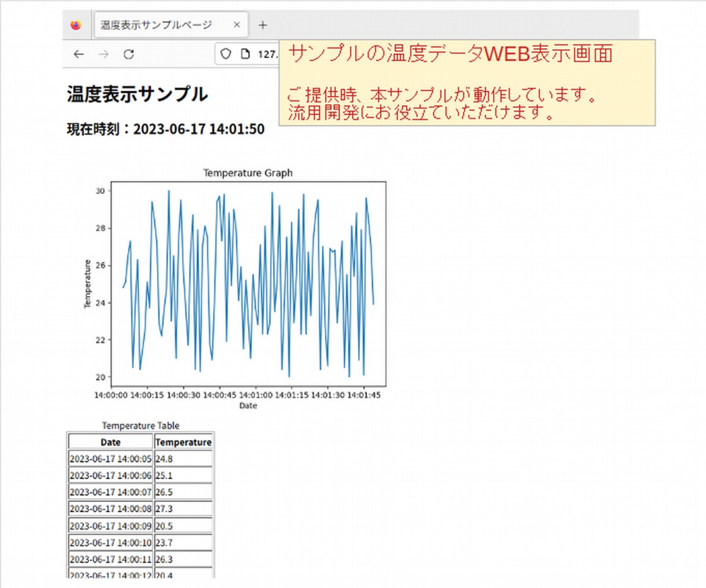
Task: Click the temperature value 27.3
Action: tap(183, 509)
